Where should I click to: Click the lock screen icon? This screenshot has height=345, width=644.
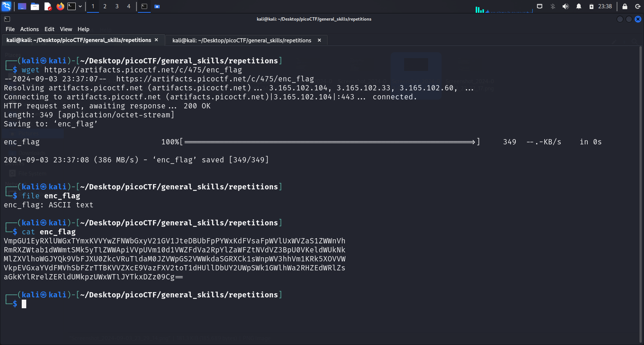(625, 6)
